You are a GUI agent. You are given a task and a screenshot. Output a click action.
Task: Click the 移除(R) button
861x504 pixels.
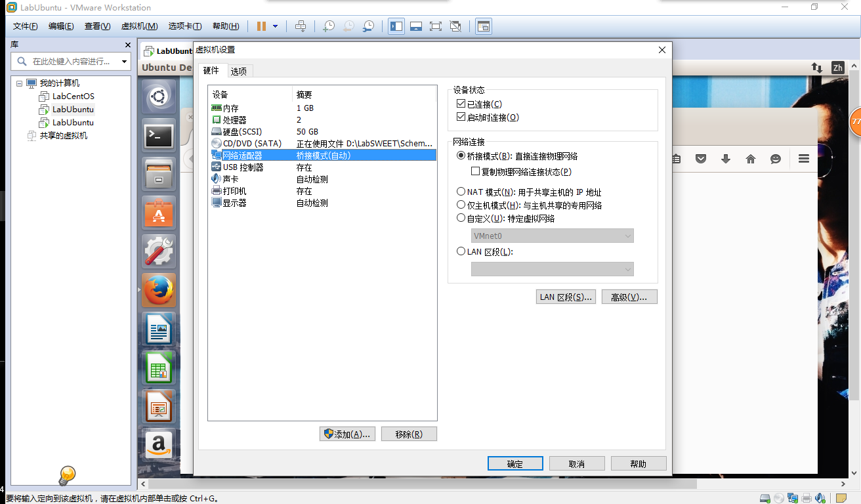[x=408, y=434]
